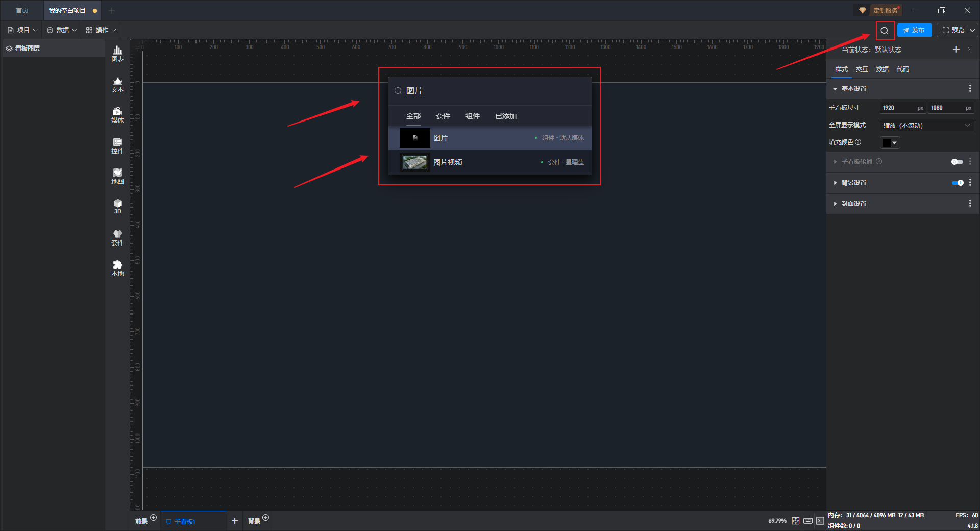Select the 背景 layer tab
This screenshot has height=531, width=980.
[x=254, y=521]
